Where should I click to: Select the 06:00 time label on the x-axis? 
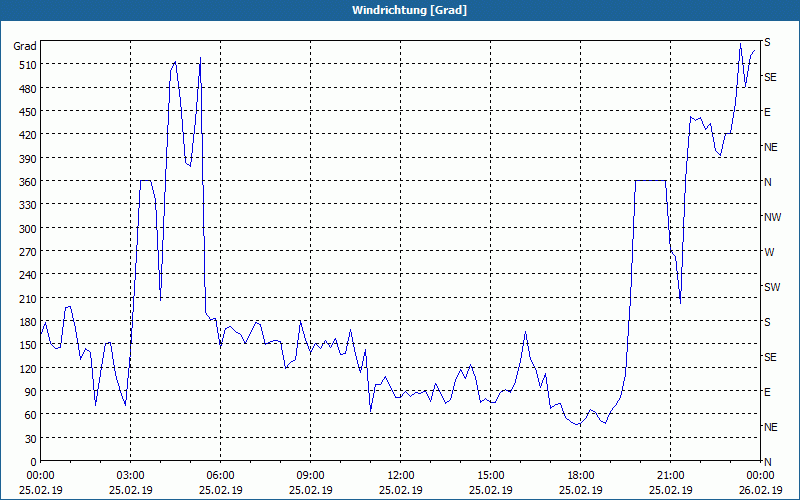pos(220,476)
